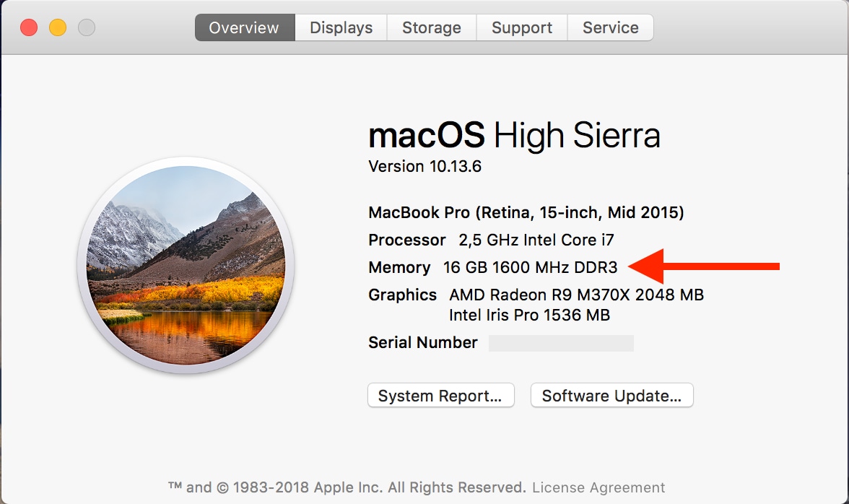Image resolution: width=849 pixels, height=504 pixels.
Task: Open the License Agreement link
Action: [598, 487]
